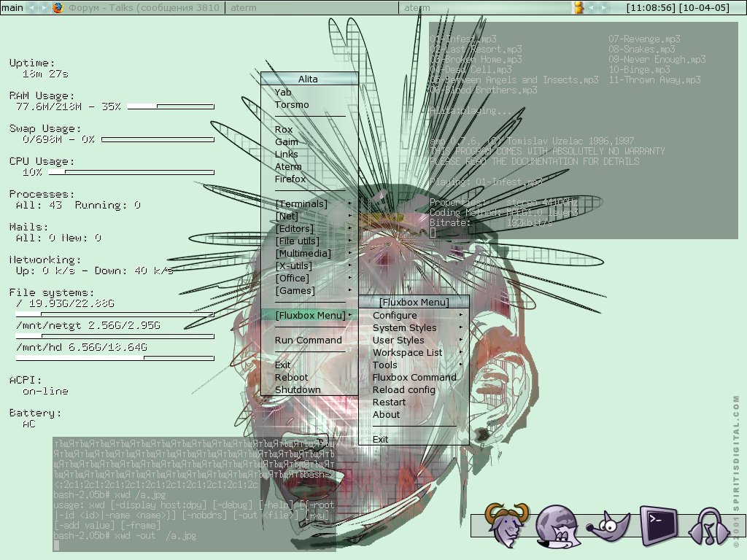
Task: Select Restart in the Fluxbox submenu
Action: pyautogui.click(x=414, y=402)
